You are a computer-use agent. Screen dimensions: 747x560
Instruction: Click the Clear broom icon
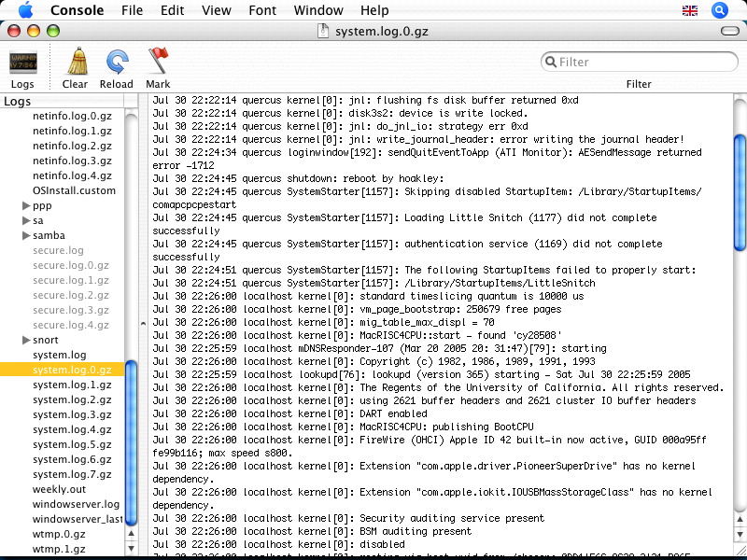point(75,63)
